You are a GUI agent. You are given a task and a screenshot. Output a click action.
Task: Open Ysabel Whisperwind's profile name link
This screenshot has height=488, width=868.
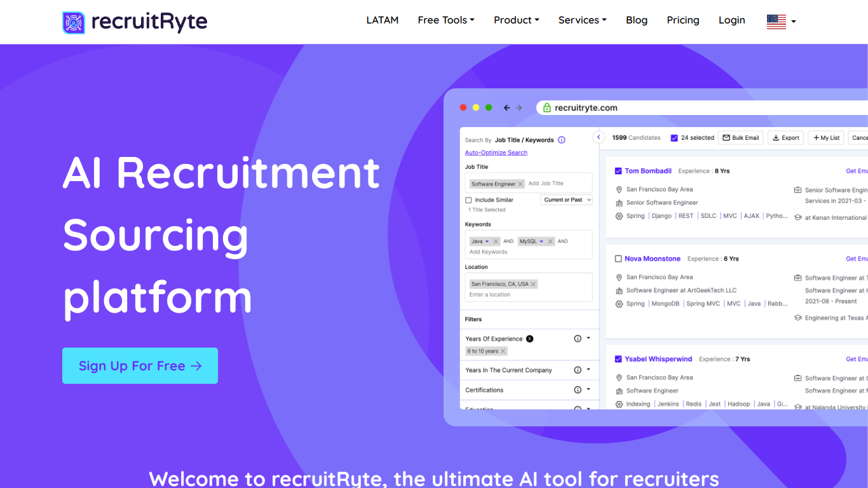[658, 359]
